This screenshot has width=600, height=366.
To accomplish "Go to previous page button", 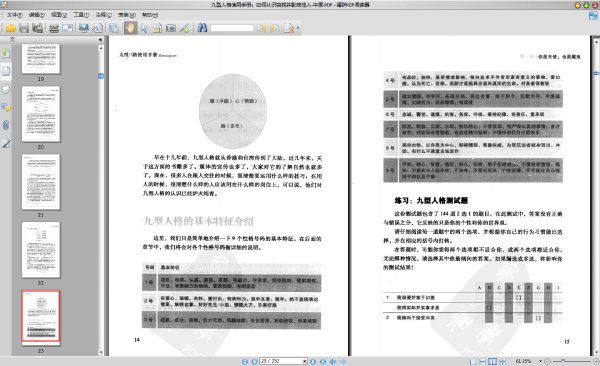I will pos(254,361).
